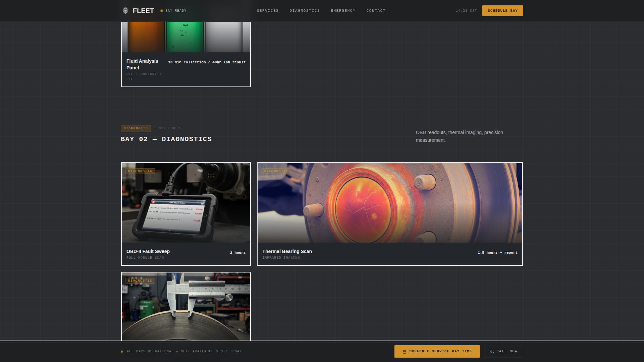
Task: Click the 30 min collection lab result text
Action: pos(207,62)
